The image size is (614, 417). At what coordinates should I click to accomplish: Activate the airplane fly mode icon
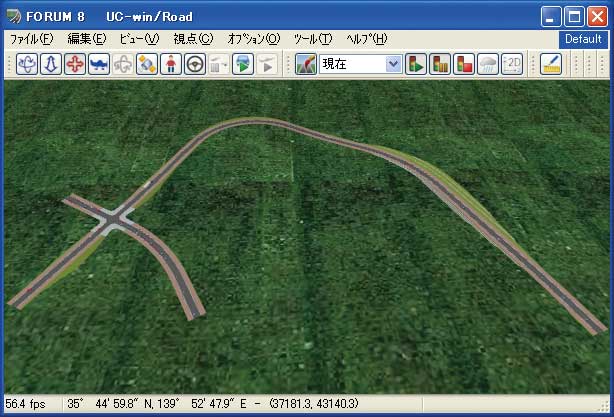pos(99,64)
